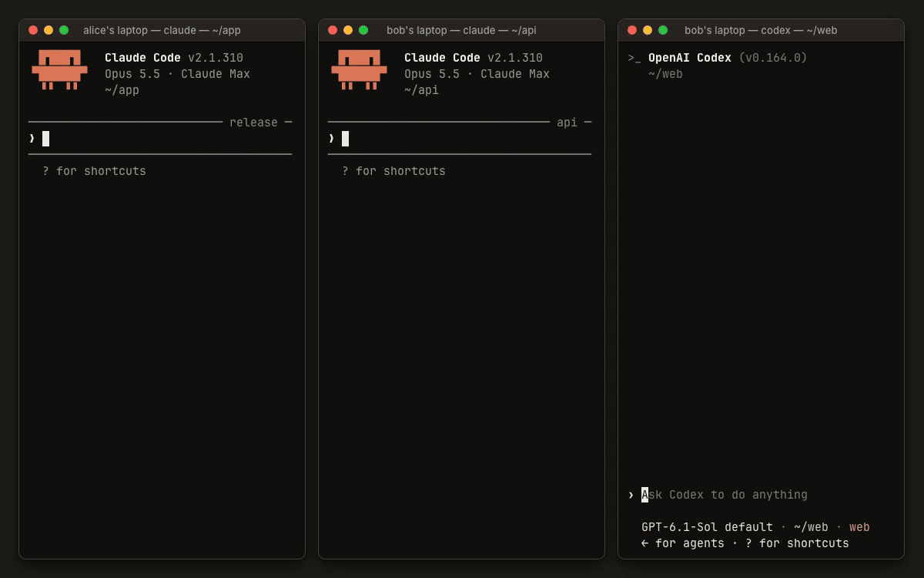Click the 'release' label in alice's terminal
The image size is (924, 578).
[x=253, y=123]
